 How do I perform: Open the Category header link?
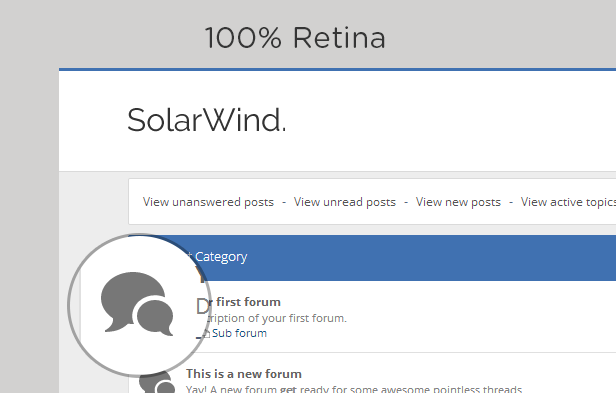click(221, 257)
